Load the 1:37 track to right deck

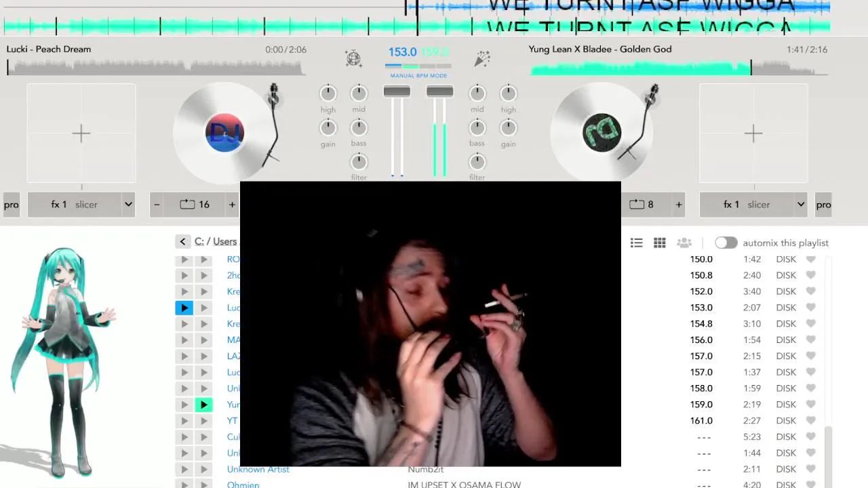click(x=203, y=372)
